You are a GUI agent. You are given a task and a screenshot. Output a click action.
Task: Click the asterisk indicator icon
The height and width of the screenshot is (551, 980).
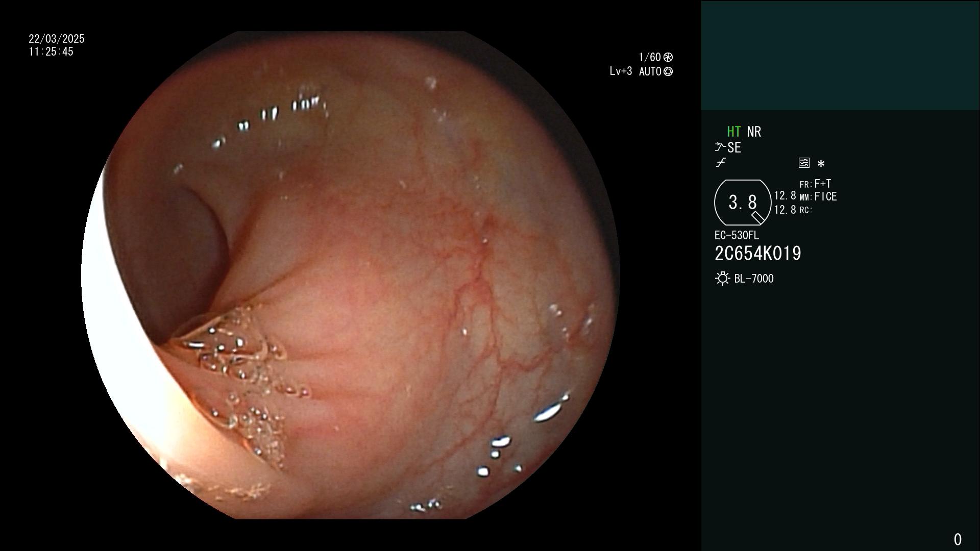[x=821, y=164]
